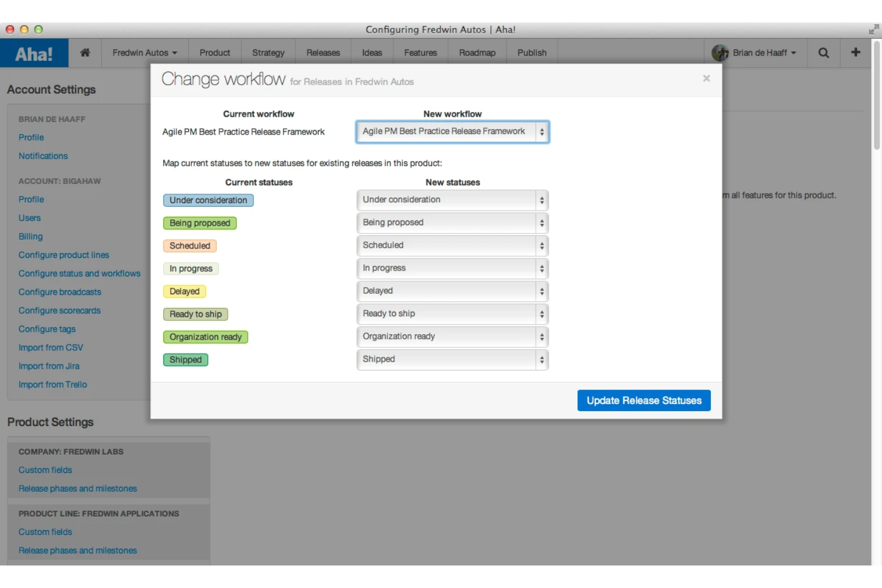Click pale In progress status badge
The image size is (882, 588).
191,269
